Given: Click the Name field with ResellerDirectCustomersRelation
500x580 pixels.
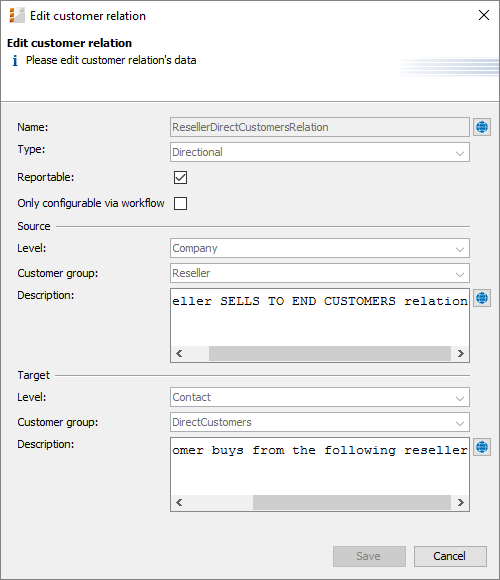Looking at the screenshot, I should [x=320, y=127].
